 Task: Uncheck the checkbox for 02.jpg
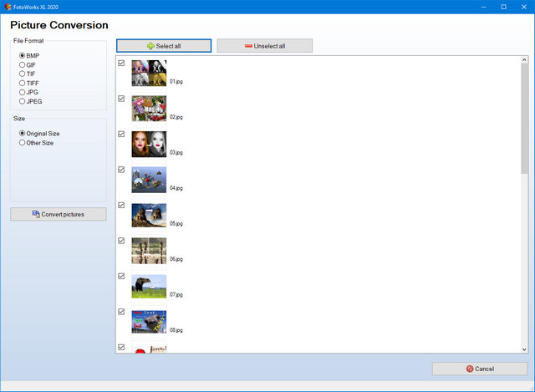[121, 99]
